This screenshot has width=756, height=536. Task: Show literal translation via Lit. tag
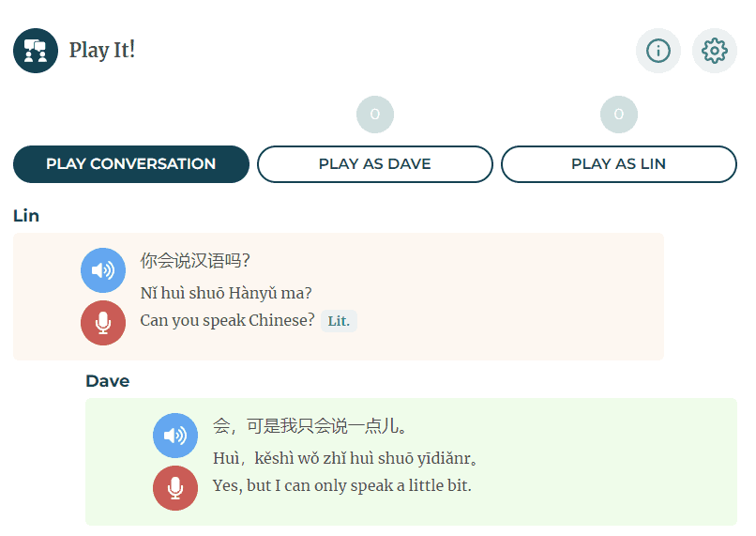click(339, 321)
